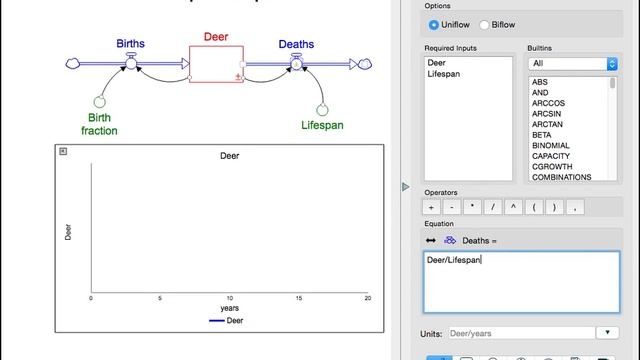The height and width of the screenshot is (360, 640).
Task: Select the source cloud of Births flow
Action: (x=73, y=63)
